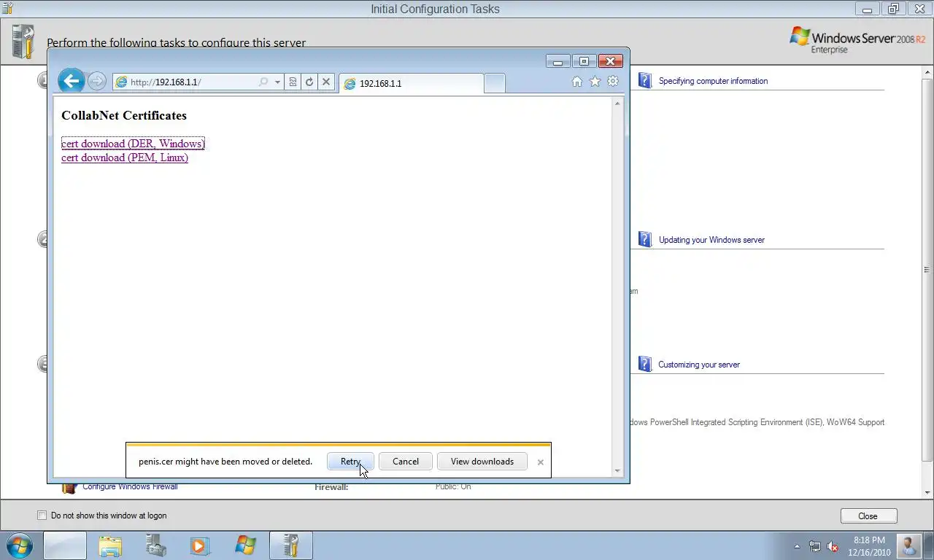Viewport: 934px width, 560px height.
Task: Click the network tray icon
Action: tap(814, 546)
